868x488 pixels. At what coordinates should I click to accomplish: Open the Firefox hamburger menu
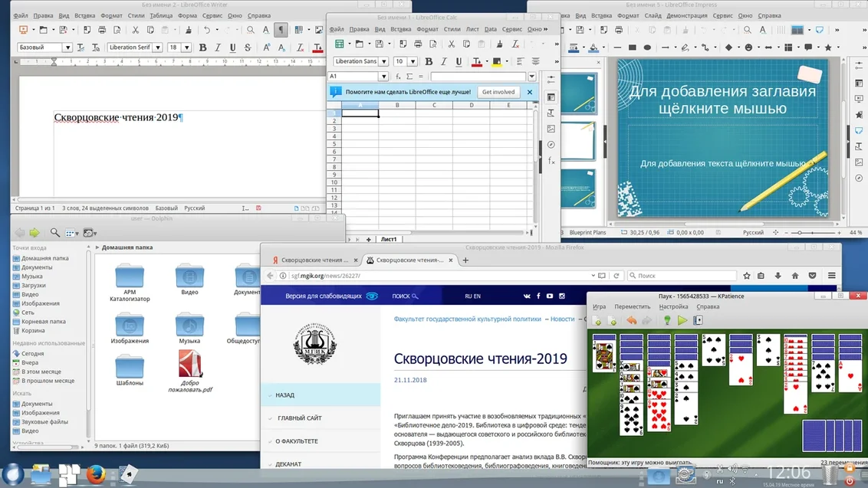click(831, 276)
